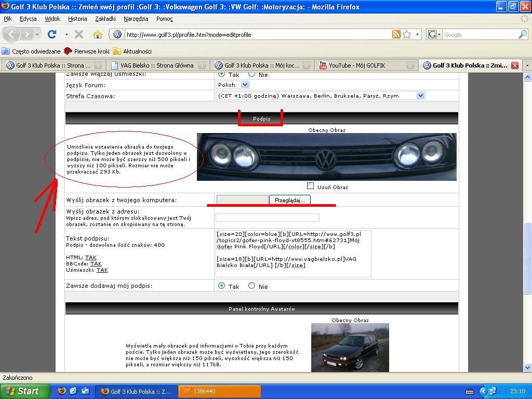Close the Golf 3 Klub Polska :: Zmi... tab
Image resolution: width=532 pixels, height=399 pixels.
tap(515, 65)
